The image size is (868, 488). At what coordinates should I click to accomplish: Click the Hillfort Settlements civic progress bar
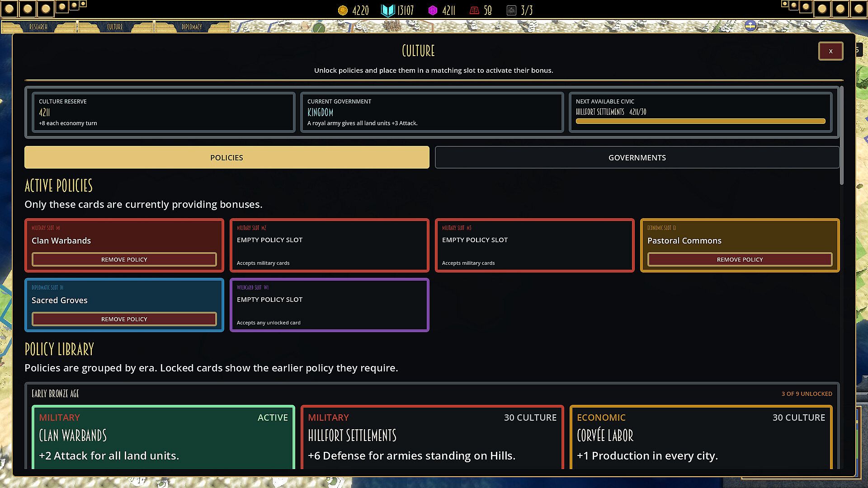coord(700,121)
